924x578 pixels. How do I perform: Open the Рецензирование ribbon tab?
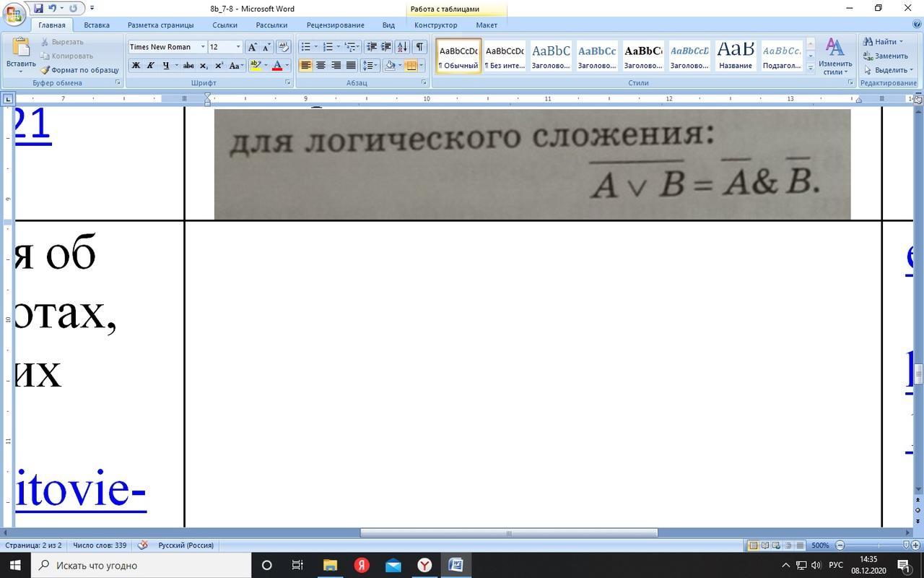pyautogui.click(x=335, y=25)
